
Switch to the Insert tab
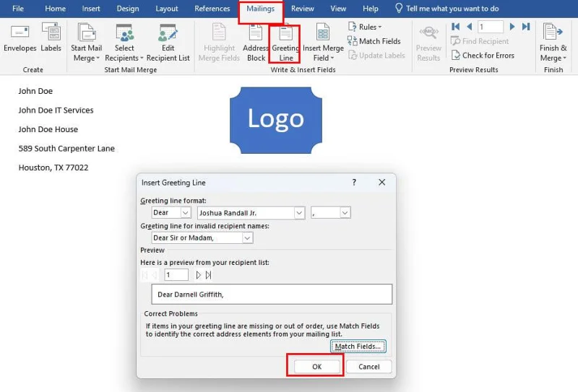[91, 9]
